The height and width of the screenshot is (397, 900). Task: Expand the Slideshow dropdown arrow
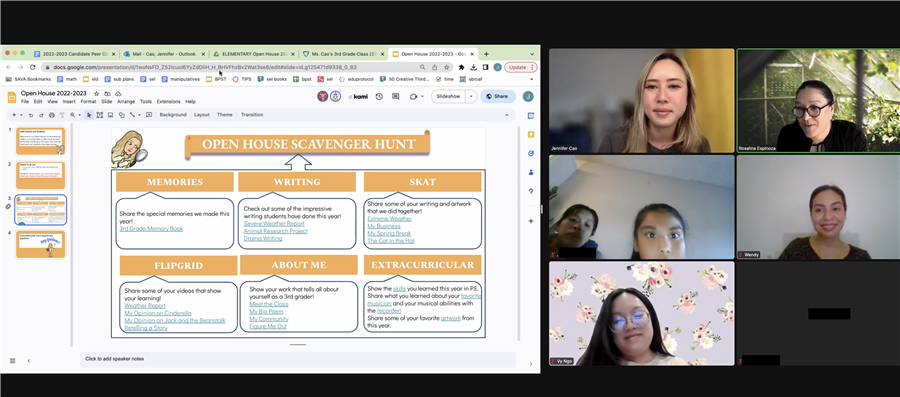tap(471, 96)
